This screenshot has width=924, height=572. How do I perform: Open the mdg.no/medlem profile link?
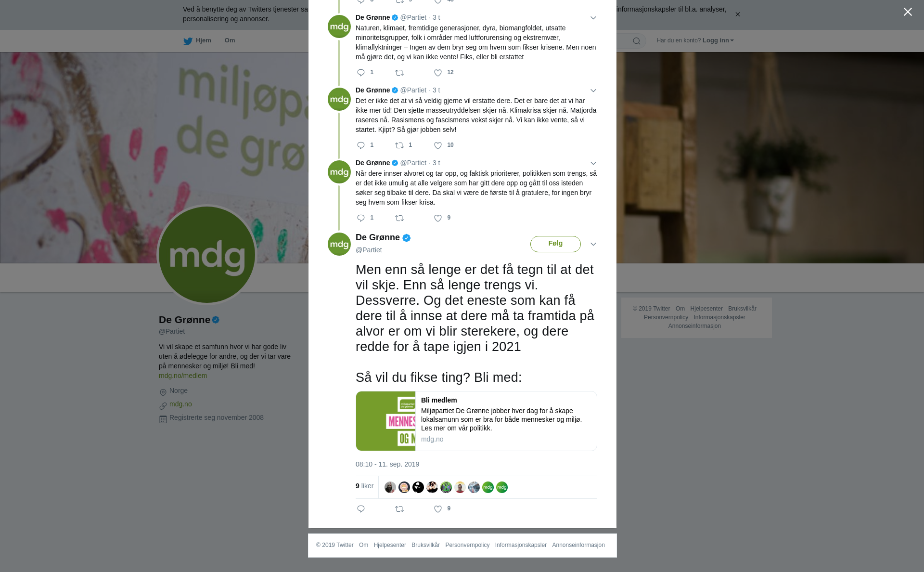coord(183,376)
